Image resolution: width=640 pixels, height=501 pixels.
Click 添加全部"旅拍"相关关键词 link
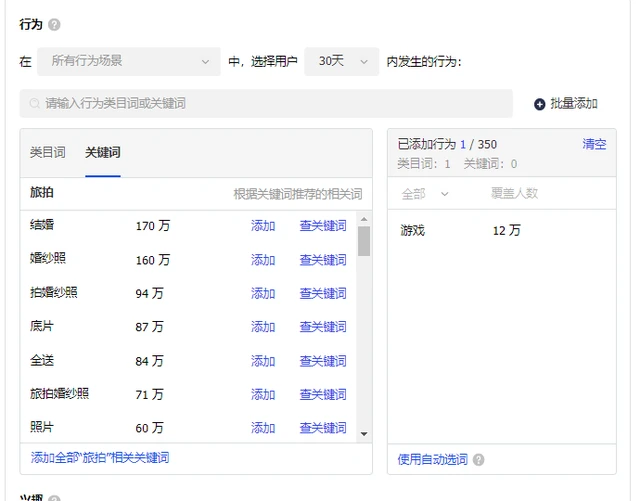point(100,458)
